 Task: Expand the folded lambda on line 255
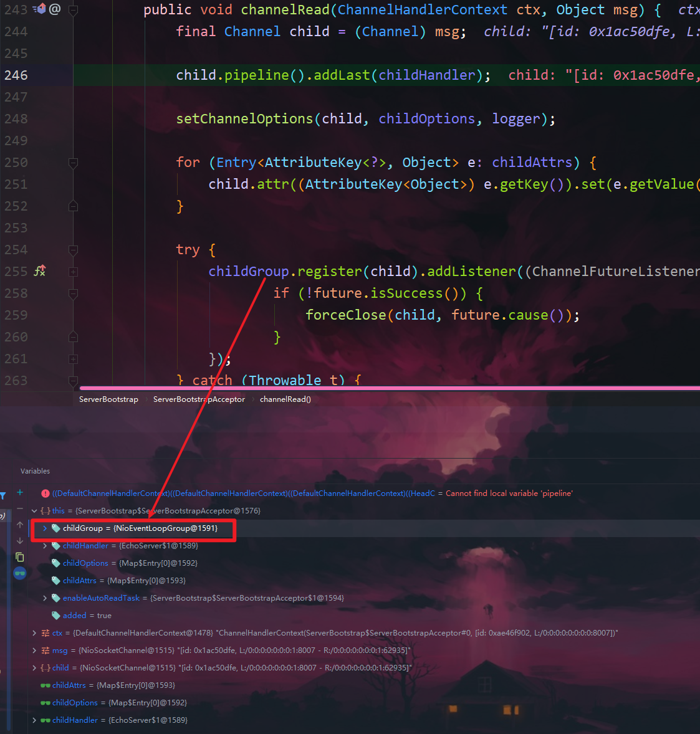coord(73,272)
